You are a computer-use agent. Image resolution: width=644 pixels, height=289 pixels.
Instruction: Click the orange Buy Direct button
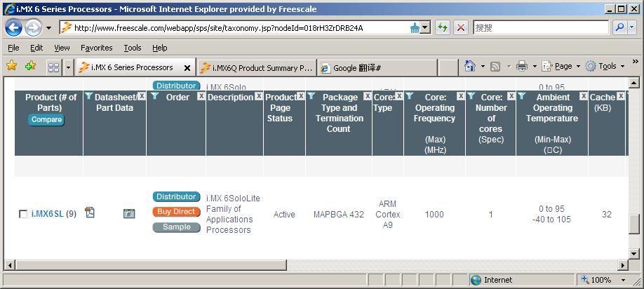(177, 212)
